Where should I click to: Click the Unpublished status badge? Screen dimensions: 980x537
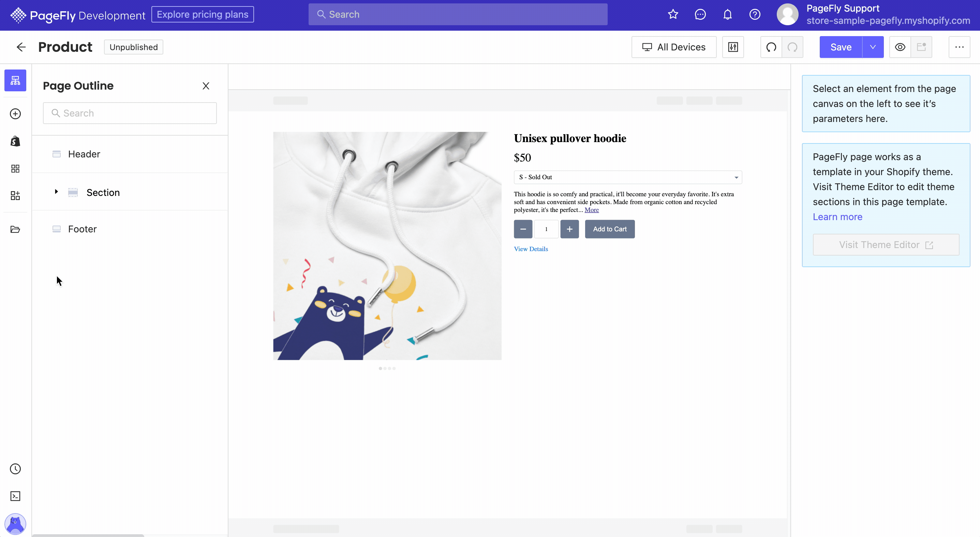click(x=134, y=47)
